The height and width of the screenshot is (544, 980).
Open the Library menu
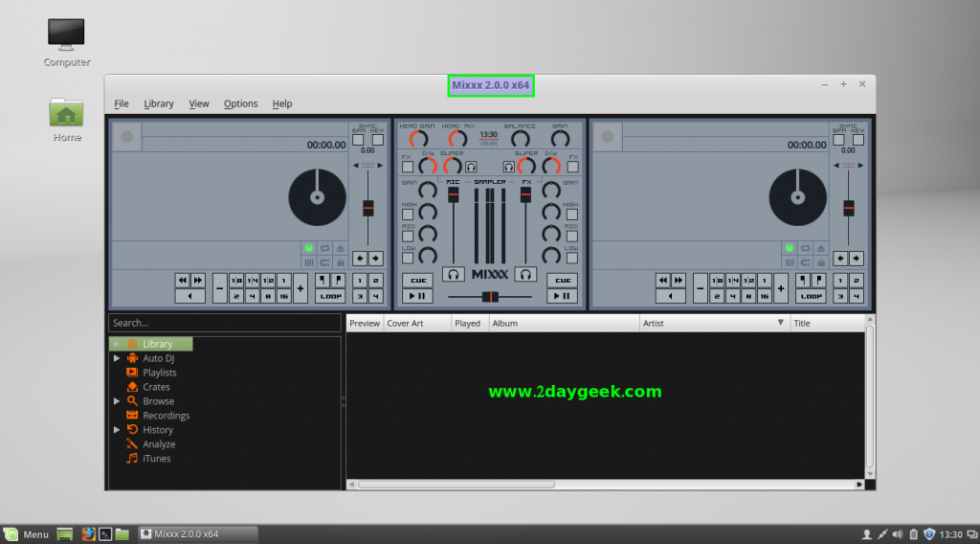tap(159, 103)
